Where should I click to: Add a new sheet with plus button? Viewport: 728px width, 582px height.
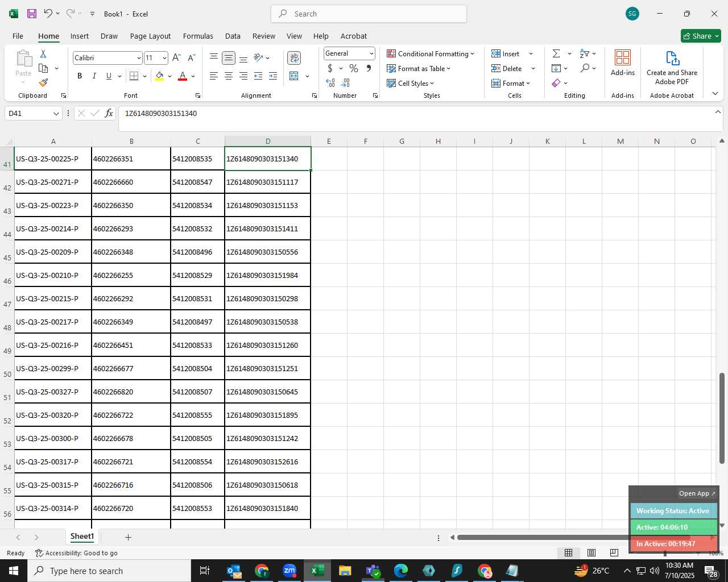tap(128, 537)
